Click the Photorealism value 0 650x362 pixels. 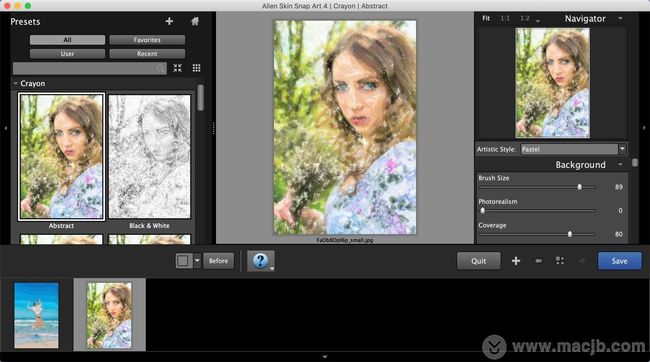point(620,211)
